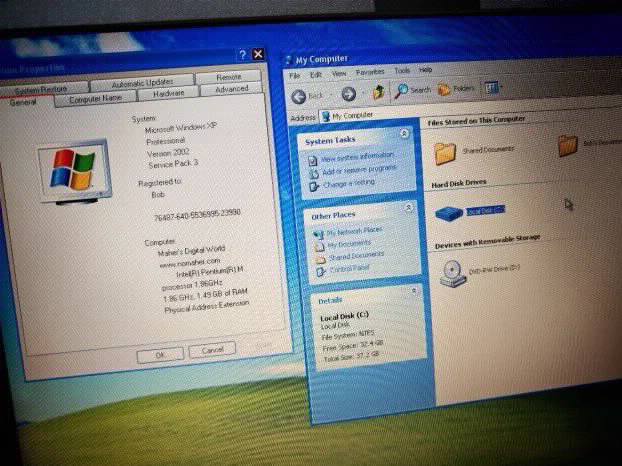Click the Forward arrow icon in My Computer
Viewport: 622px width, 466px height.
click(348, 94)
